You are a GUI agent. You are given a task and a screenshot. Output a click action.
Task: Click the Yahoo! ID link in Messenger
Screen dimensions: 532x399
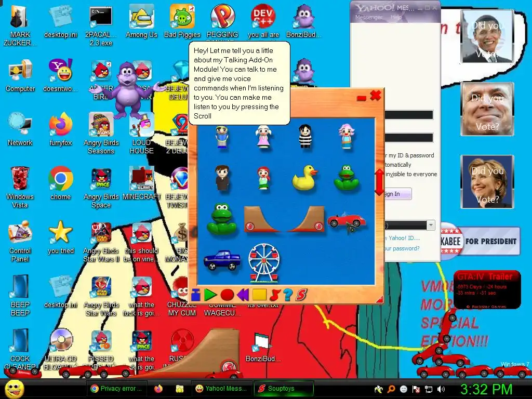pyautogui.click(x=403, y=238)
